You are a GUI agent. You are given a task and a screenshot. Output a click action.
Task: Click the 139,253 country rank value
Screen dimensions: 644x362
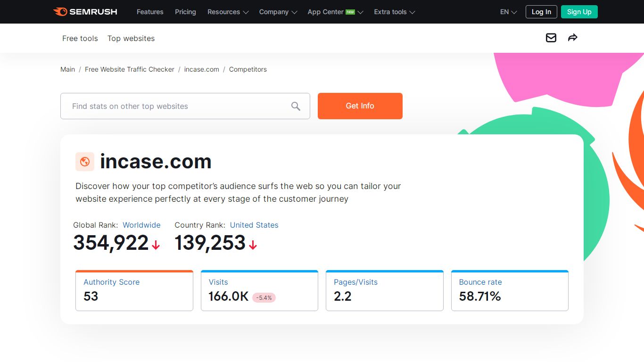coord(210,243)
